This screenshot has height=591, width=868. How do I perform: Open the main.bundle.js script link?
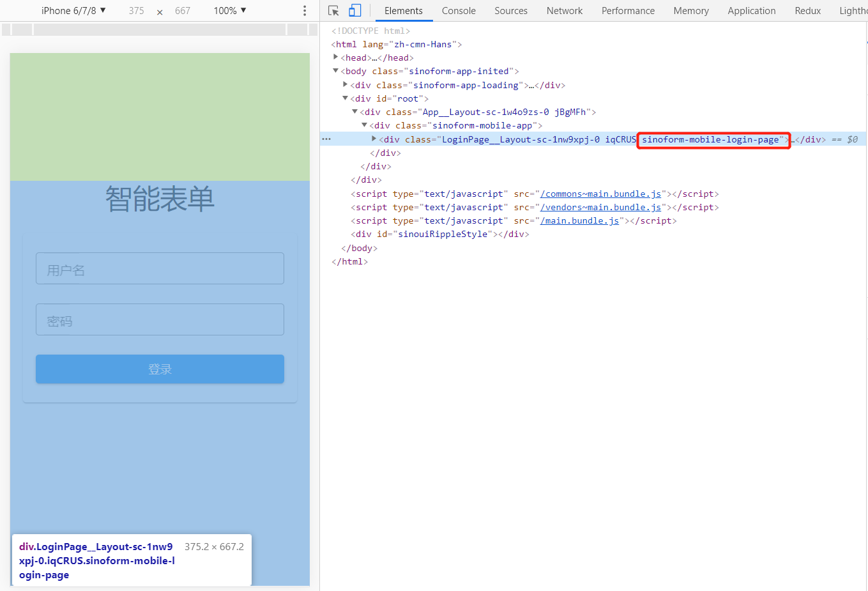coord(579,220)
